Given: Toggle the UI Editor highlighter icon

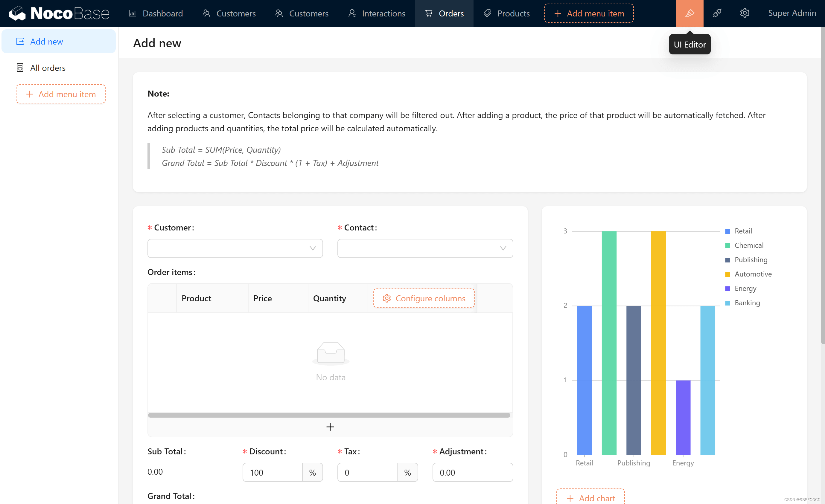Looking at the screenshot, I should pos(689,13).
